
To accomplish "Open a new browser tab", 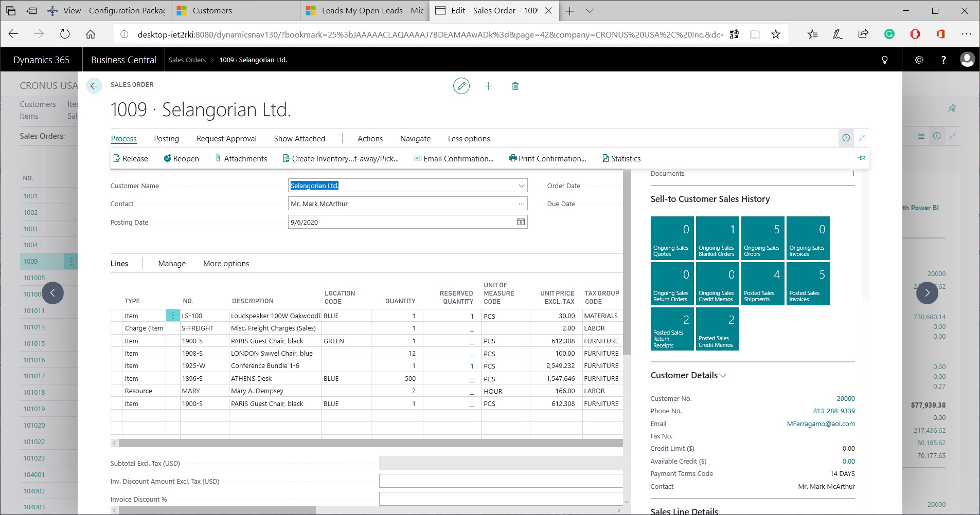I will click(x=569, y=11).
